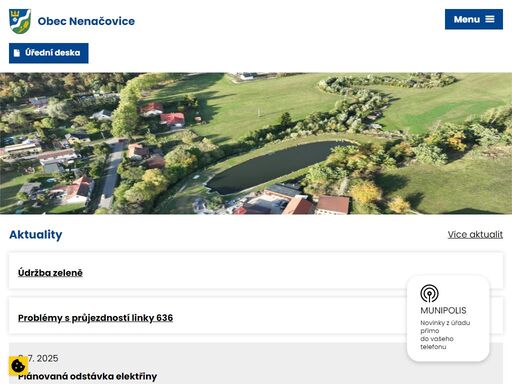Screen dimensions: 512x384
Task: Open the Munipolis news-to-phone widget text
Action: coord(445,335)
